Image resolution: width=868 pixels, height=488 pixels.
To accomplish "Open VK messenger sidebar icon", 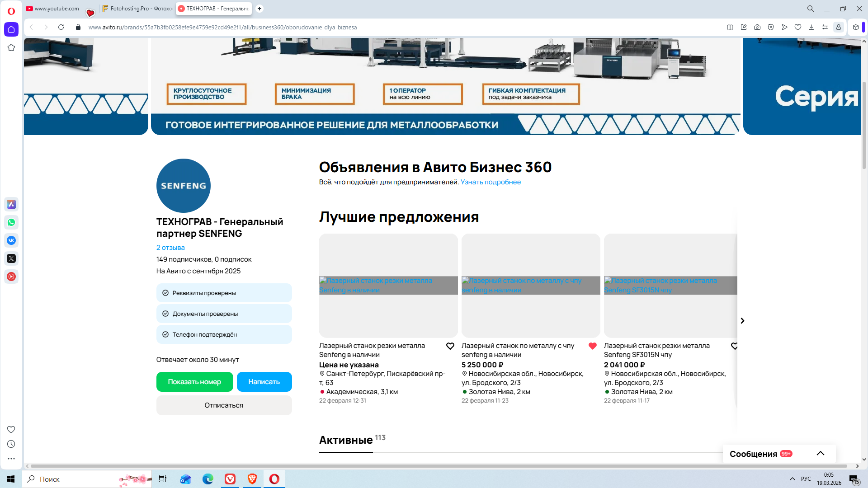I will 11,240.
